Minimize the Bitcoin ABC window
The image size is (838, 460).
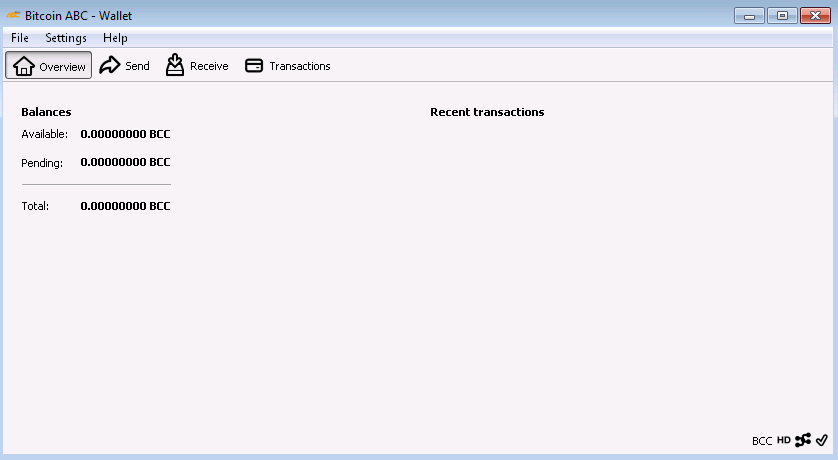pyautogui.click(x=749, y=16)
